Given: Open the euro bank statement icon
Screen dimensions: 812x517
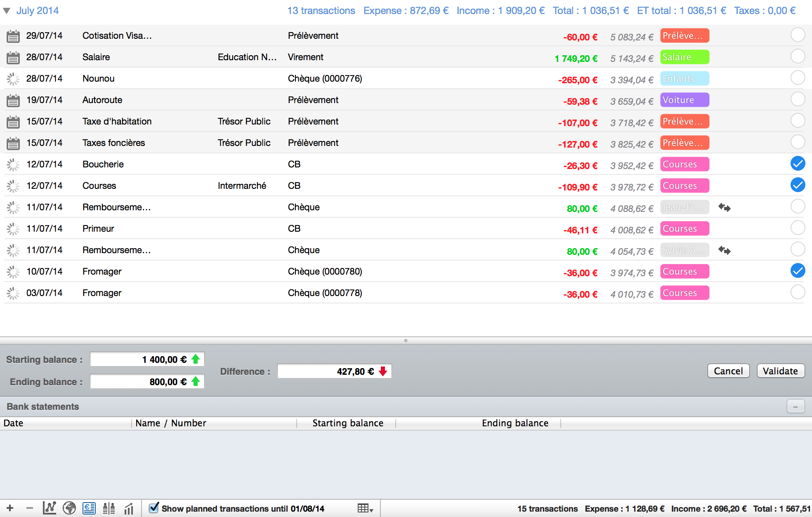Looking at the screenshot, I should coord(89,508).
